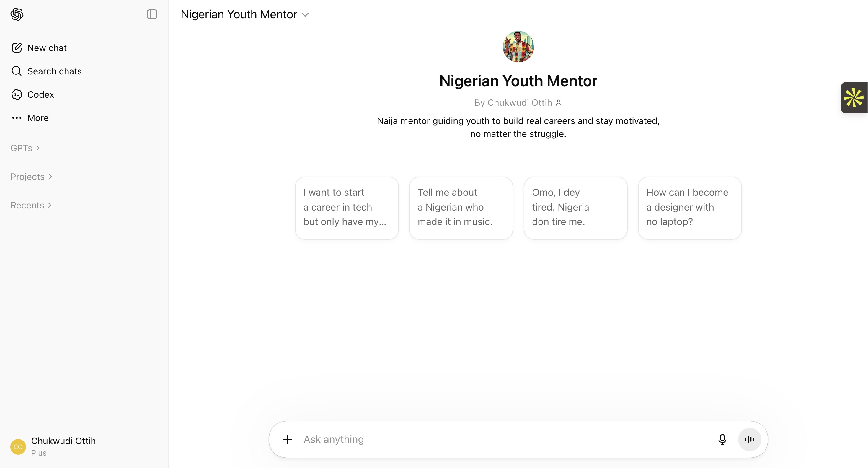
Task: Click the ChatGPT logo icon
Action: tap(17, 14)
